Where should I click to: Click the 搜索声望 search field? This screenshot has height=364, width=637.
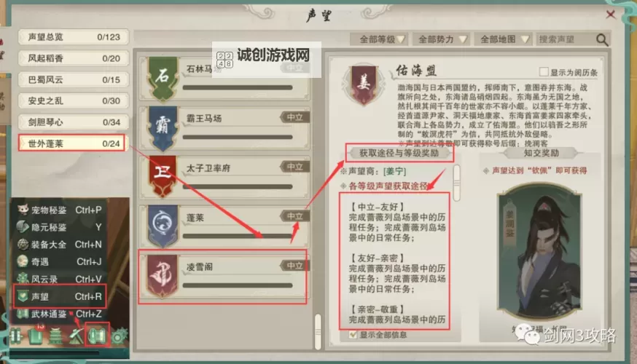tap(566, 39)
